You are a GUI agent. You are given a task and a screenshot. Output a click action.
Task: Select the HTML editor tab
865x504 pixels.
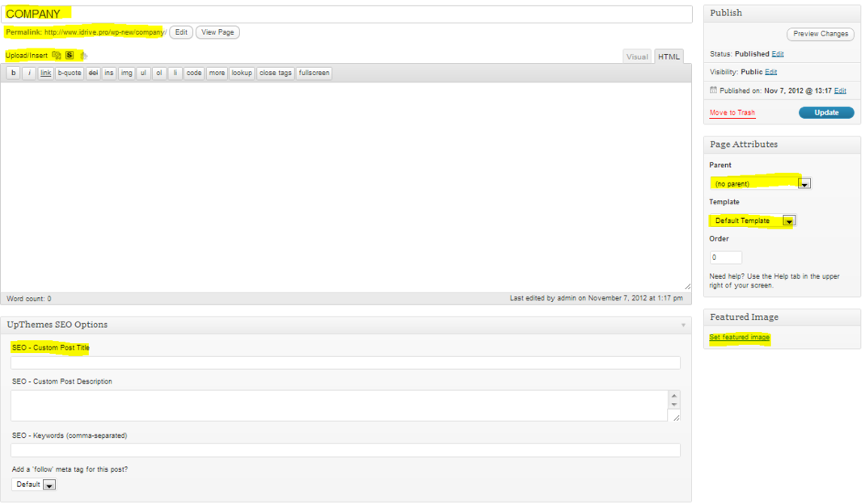coord(669,57)
